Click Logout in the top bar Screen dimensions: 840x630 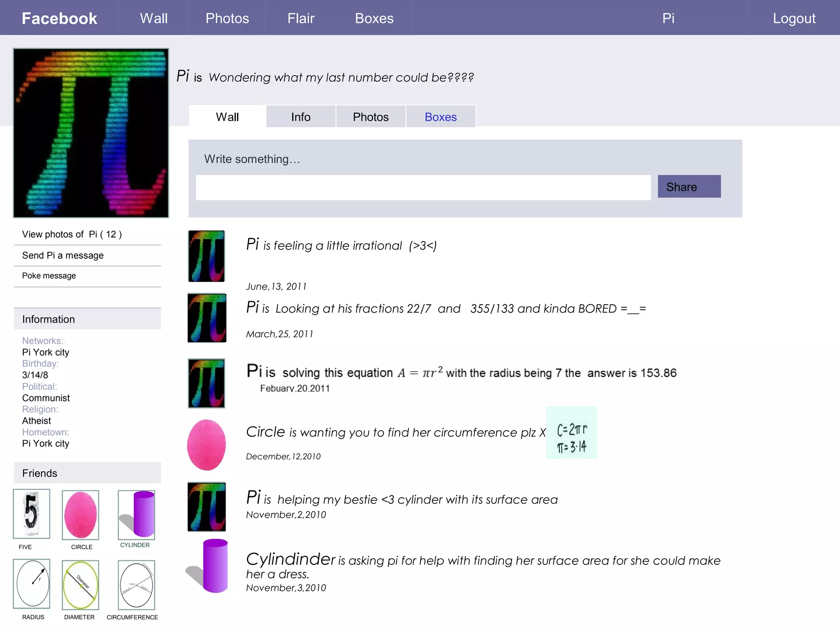coord(794,18)
